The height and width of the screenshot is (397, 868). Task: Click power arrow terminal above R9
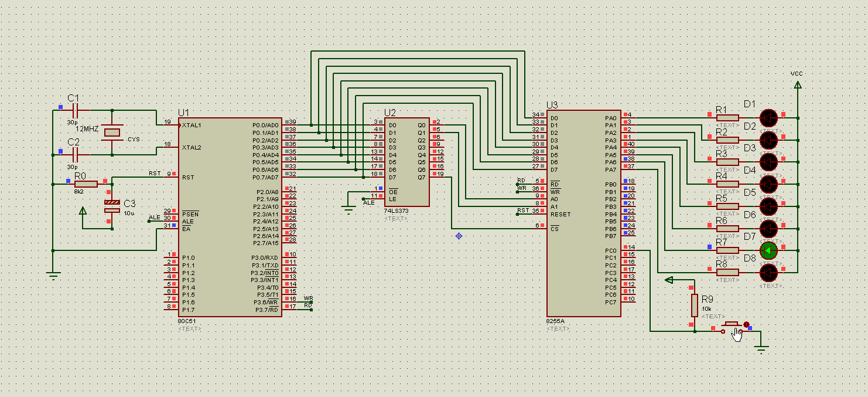669,280
